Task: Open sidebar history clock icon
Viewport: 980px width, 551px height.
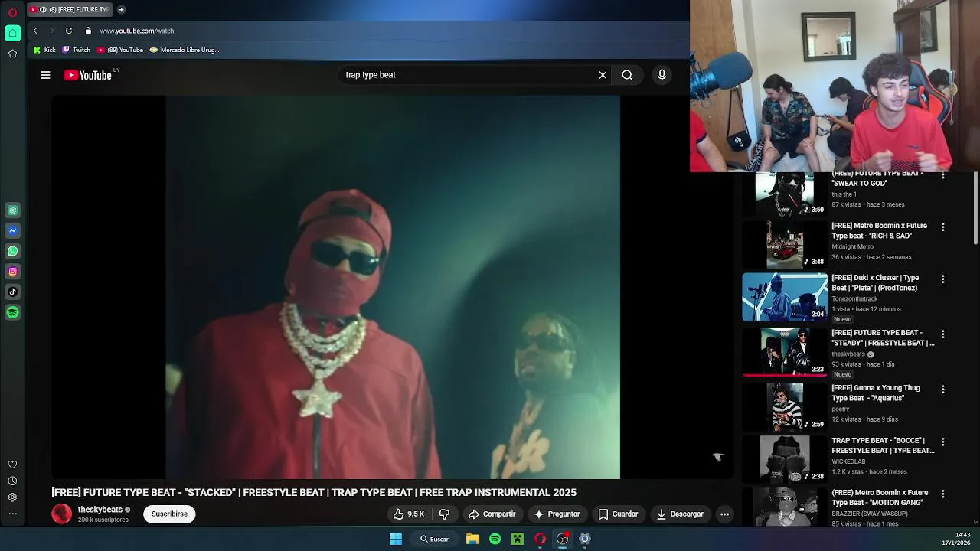Action: coord(12,481)
